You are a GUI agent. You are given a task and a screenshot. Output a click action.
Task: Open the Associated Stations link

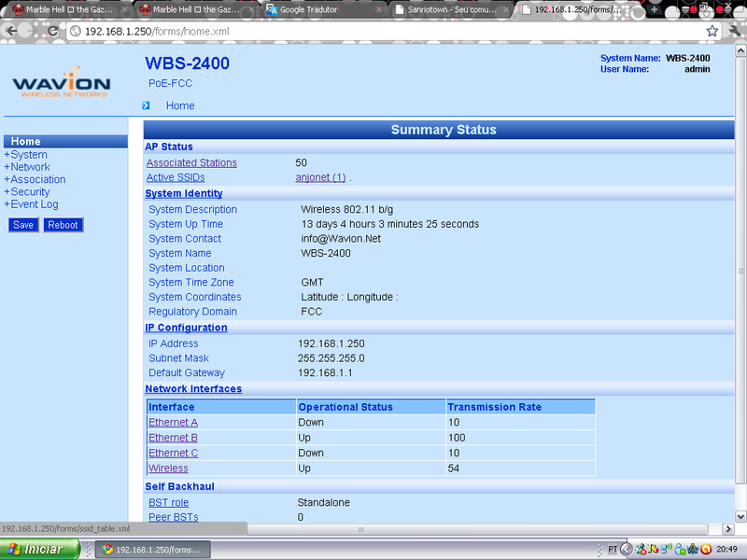(191, 162)
